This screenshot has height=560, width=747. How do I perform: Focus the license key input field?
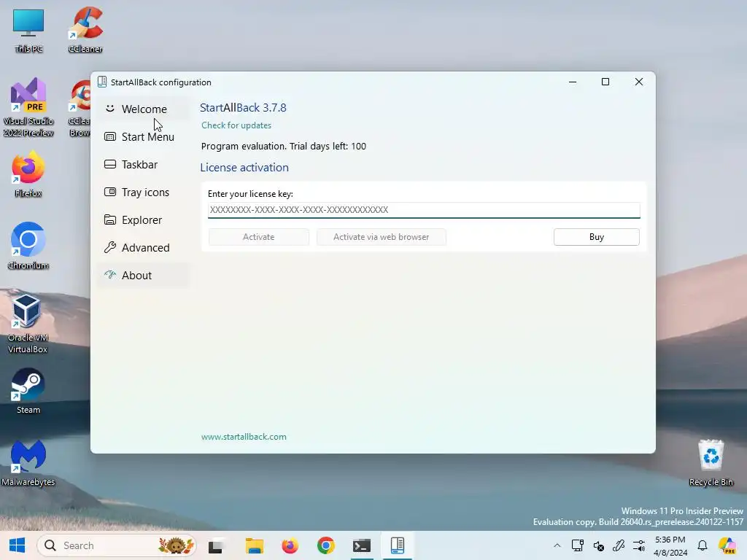424,210
